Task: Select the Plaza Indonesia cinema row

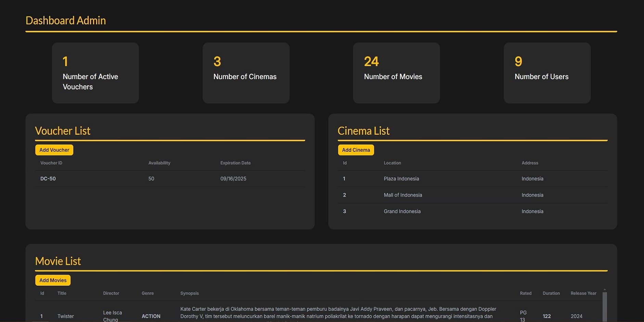Action: tap(473, 178)
